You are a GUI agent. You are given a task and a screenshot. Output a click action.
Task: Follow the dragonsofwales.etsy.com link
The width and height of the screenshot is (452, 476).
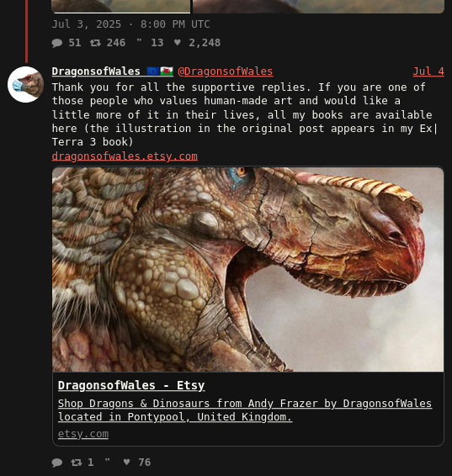[125, 156]
